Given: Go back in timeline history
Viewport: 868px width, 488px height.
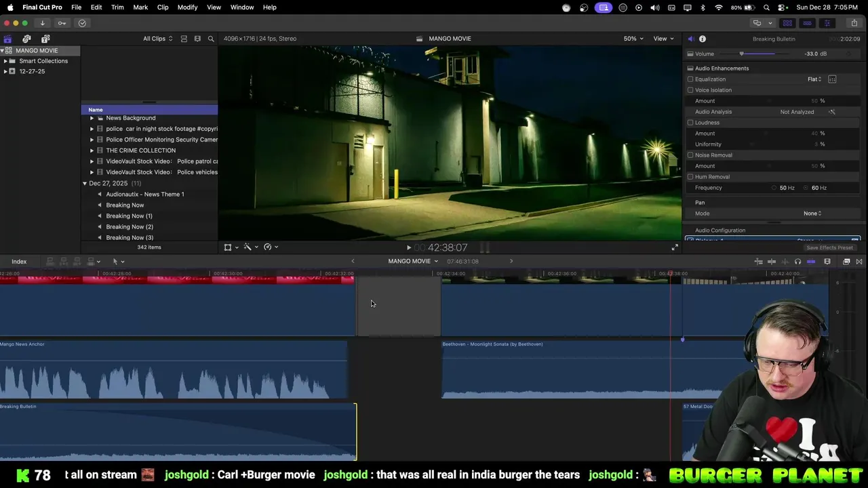Looking at the screenshot, I should click(x=353, y=262).
